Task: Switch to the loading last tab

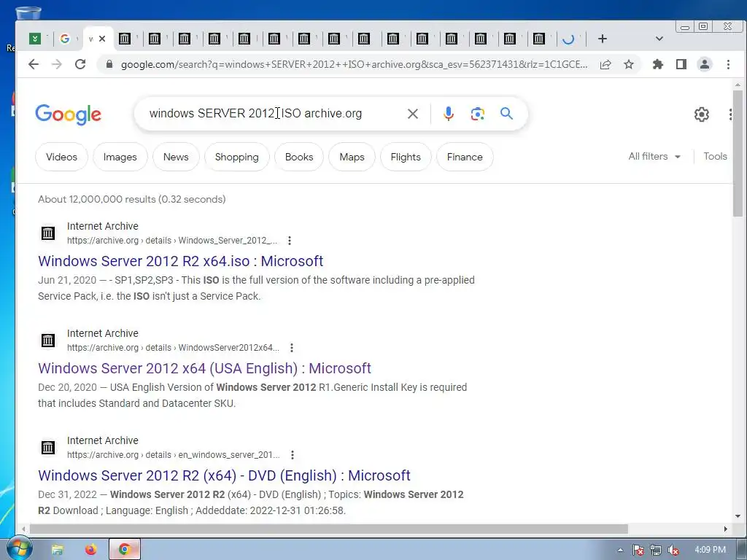Action: click(568, 39)
